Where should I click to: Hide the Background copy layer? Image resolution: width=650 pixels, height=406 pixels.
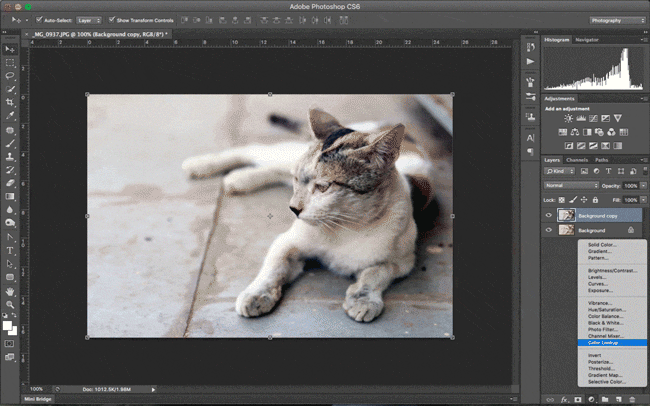pos(549,215)
